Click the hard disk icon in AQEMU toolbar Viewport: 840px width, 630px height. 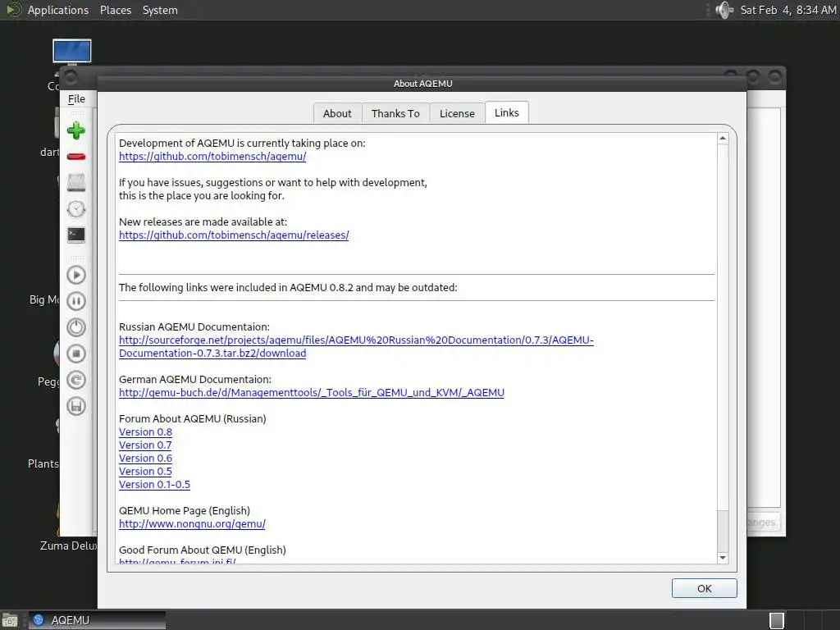[x=76, y=183]
